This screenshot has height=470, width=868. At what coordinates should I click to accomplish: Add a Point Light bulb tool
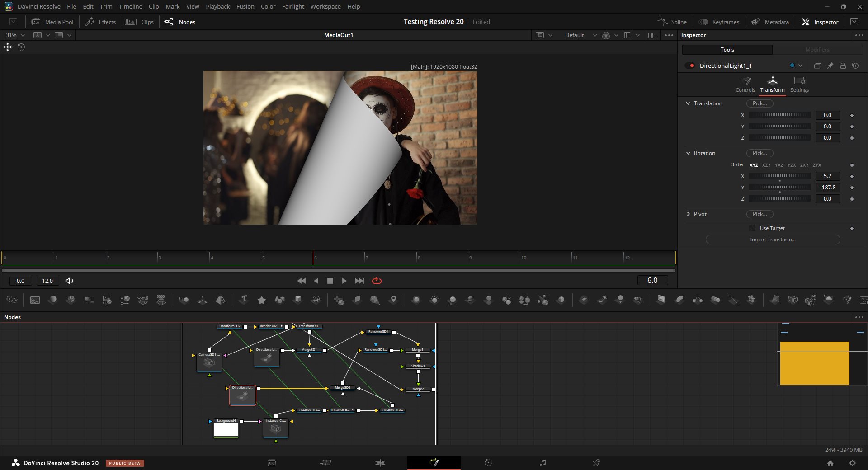pos(620,300)
